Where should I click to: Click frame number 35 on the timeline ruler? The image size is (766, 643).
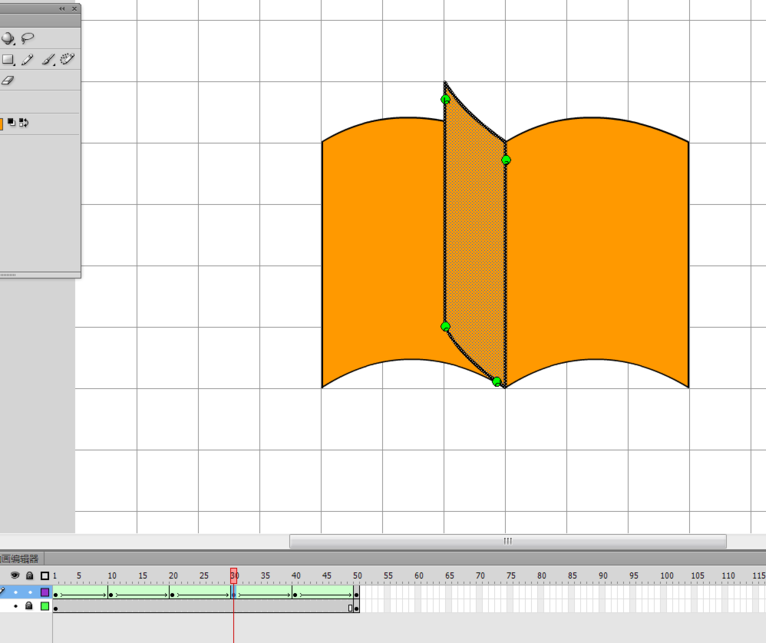[x=265, y=576]
